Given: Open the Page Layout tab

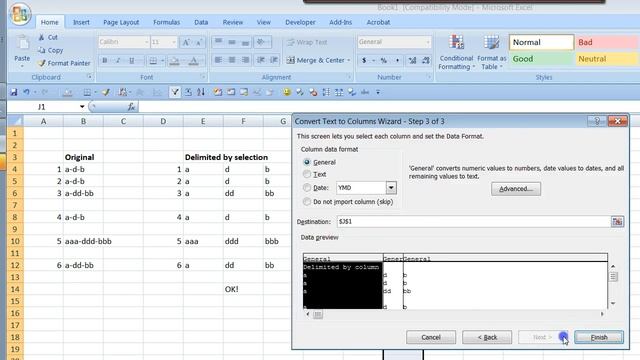Looking at the screenshot, I should 121,22.
